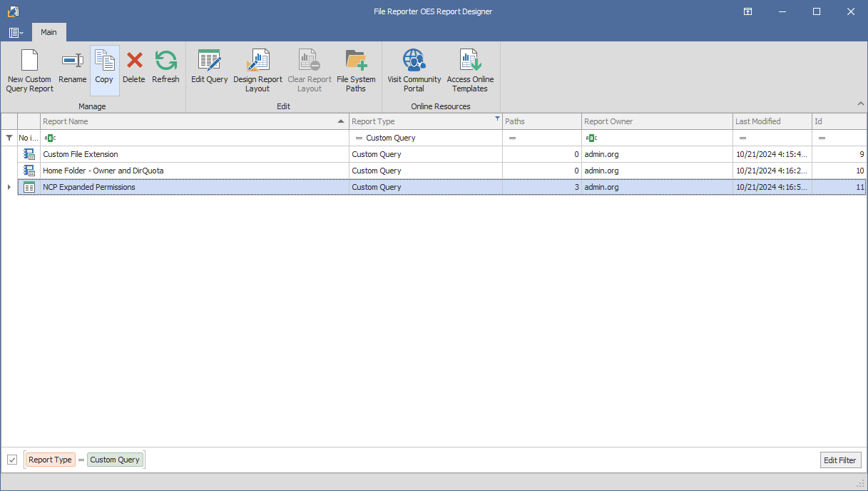Screen dimensions: 868x491
Task: Expand the NCP Expanded Permissions row indicator
Action: 9,187
